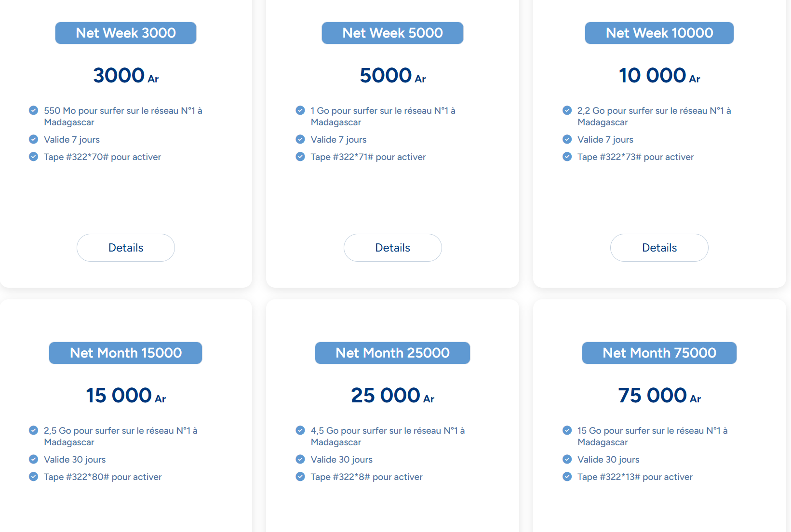Click the check icon next to #322*71# code
The height and width of the screenshot is (532, 791).
coord(300,157)
